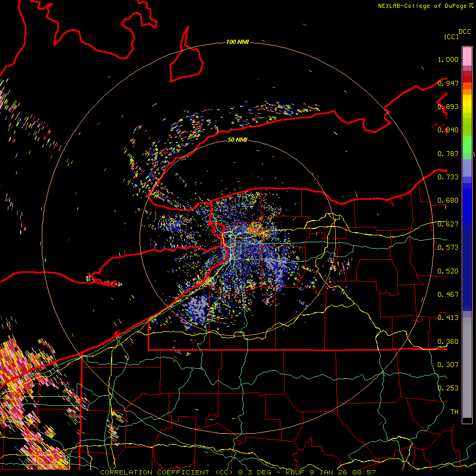Click the 0.680 scale value
476x476 pixels.
coord(448,200)
